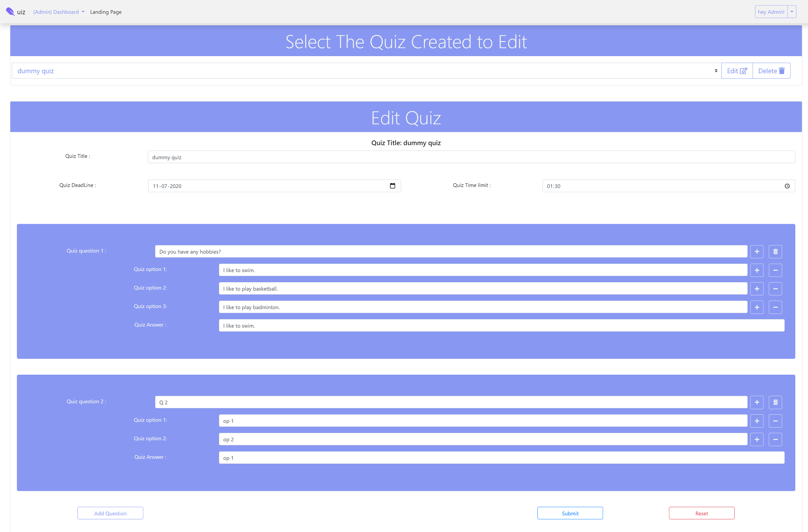This screenshot has width=808, height=532.
Task: Click the Delete quiz button
Action: click(771, 71)
